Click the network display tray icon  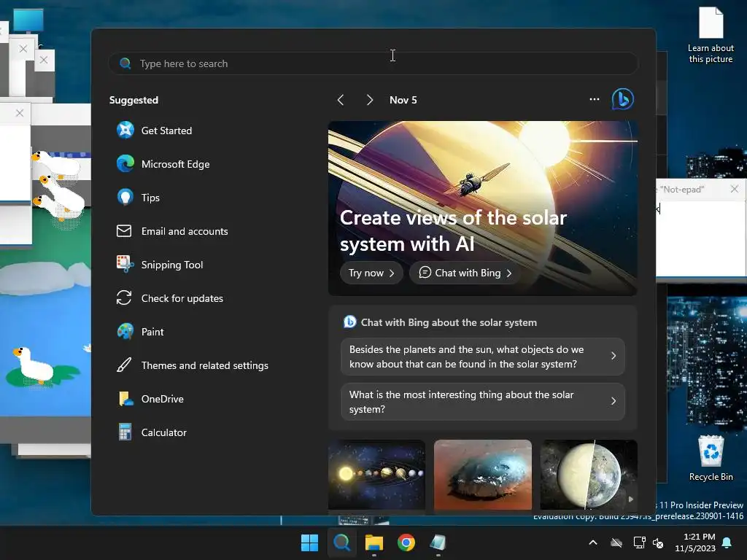click(639, 542)
